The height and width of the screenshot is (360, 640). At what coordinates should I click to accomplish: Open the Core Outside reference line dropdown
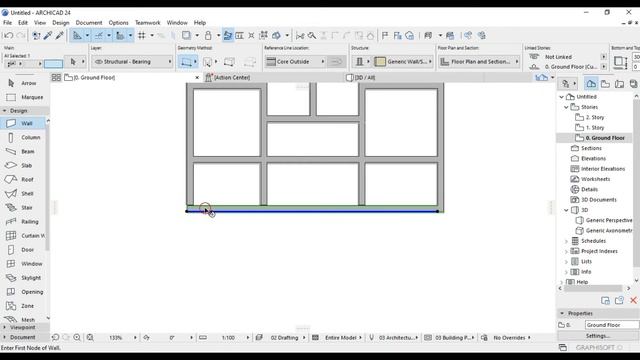(x=295, y=62)
